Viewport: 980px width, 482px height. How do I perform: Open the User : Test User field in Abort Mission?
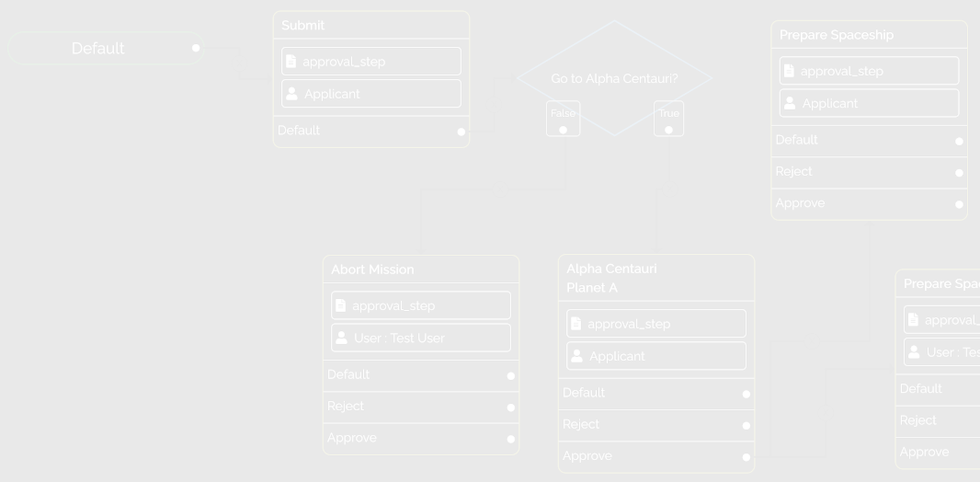[x=421, y=338]
